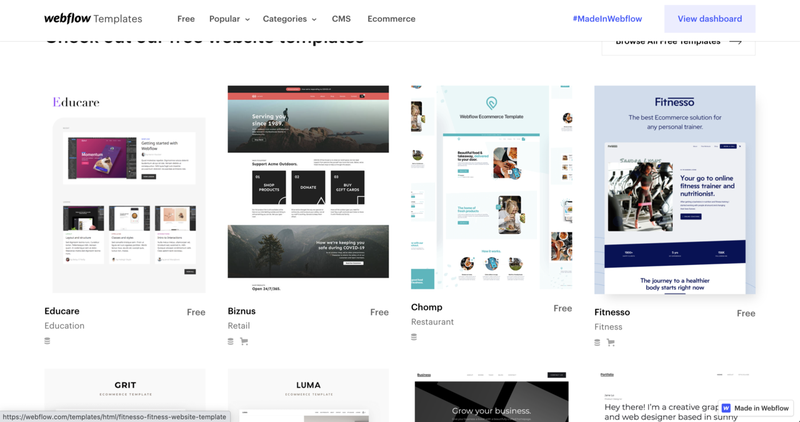
Task: Select the Education category label
Action: [64, 326]
